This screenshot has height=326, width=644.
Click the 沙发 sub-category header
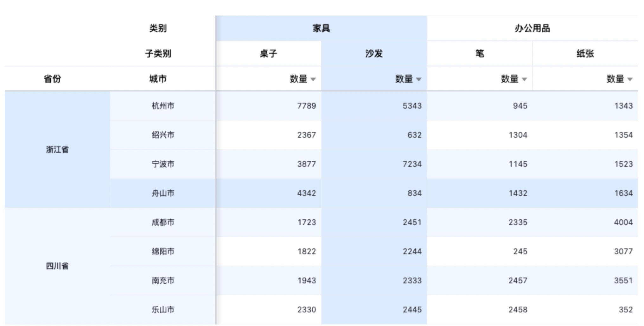click(x=374, y=54)
